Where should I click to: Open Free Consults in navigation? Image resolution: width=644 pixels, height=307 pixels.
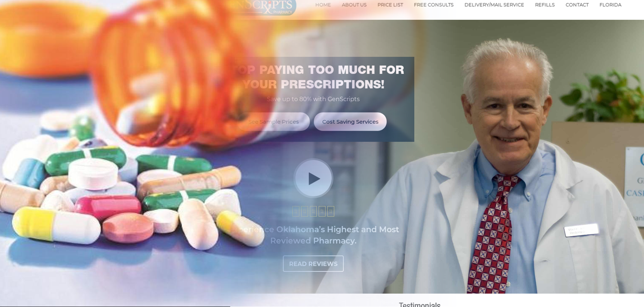[x=434, y=5]
